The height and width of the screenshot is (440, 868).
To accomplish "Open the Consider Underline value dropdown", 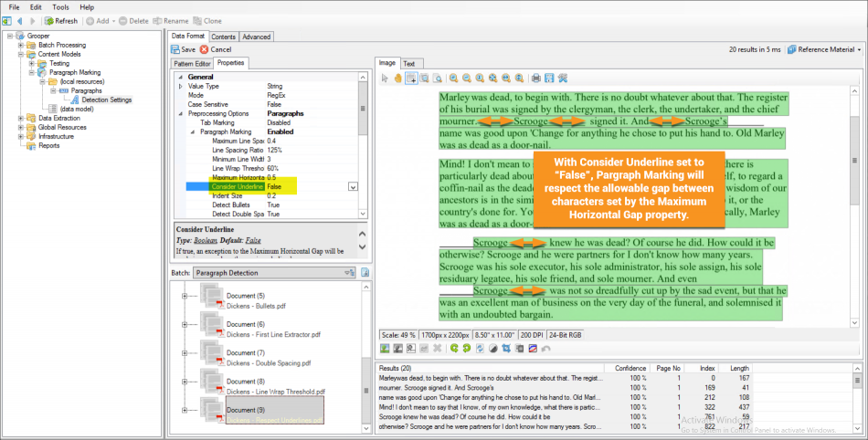I will pos(353,186).
